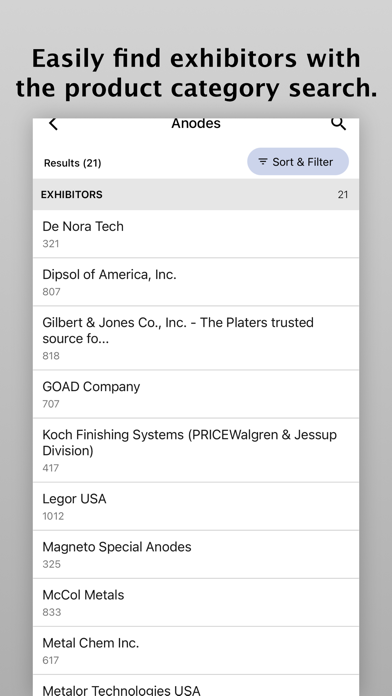Image resolution: width=392 pixels, height=696 pixels.
Task: Click the filter lines icon
Action: [263, 162]
